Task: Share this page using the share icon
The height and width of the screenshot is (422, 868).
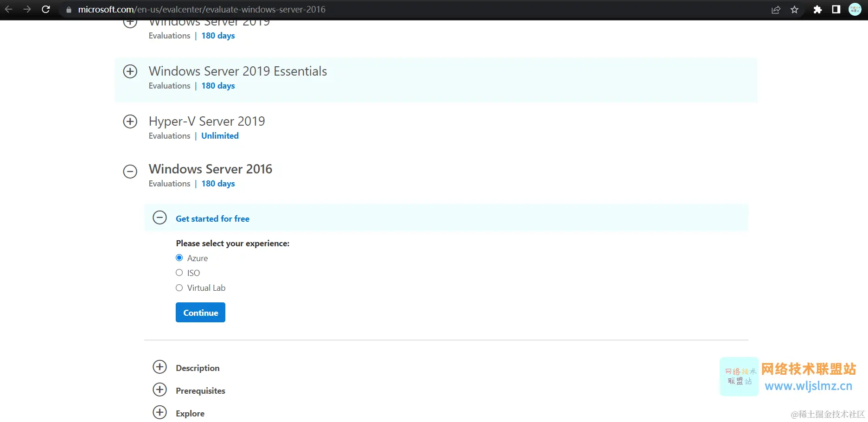Action: point(776,10)
